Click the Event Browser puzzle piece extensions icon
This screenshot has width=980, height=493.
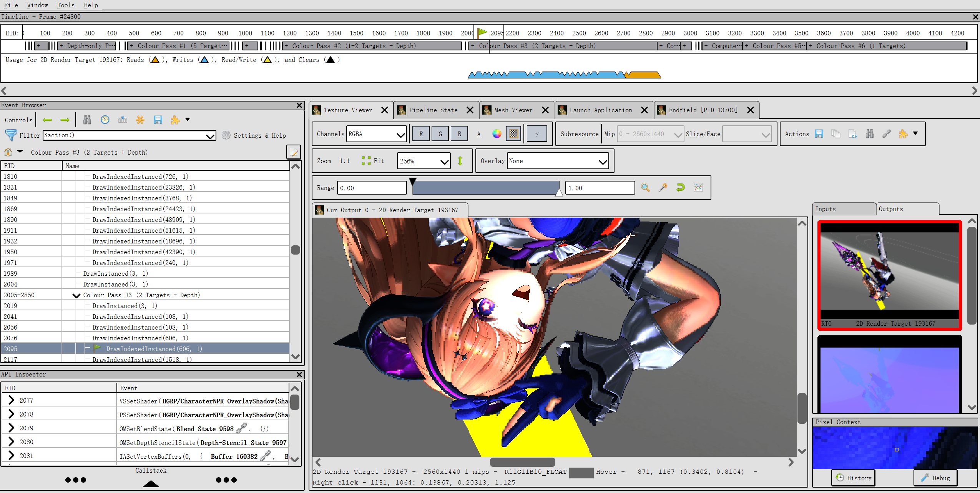pyautogui.click(x=175, y=120)
